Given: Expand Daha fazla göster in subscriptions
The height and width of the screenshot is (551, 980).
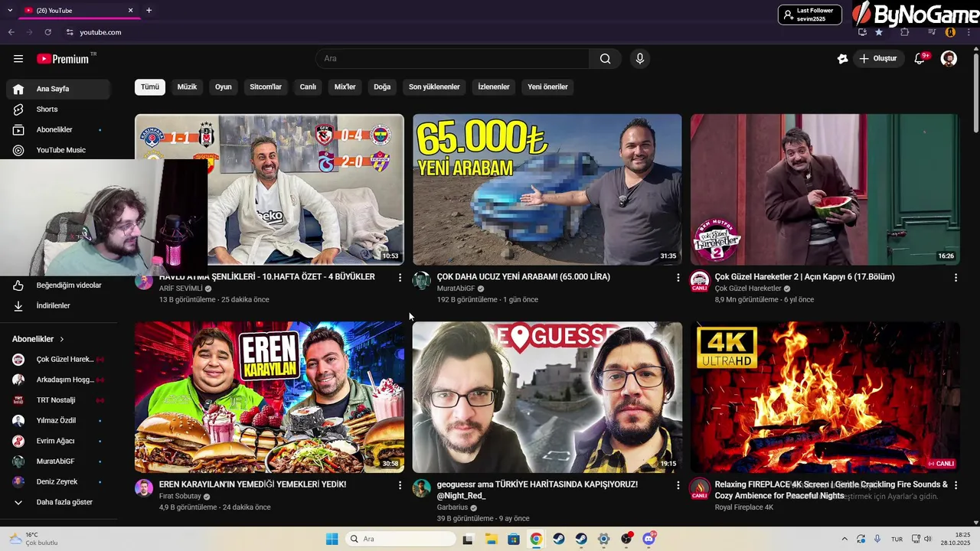Looking at the screenshot, I should 58,503.
